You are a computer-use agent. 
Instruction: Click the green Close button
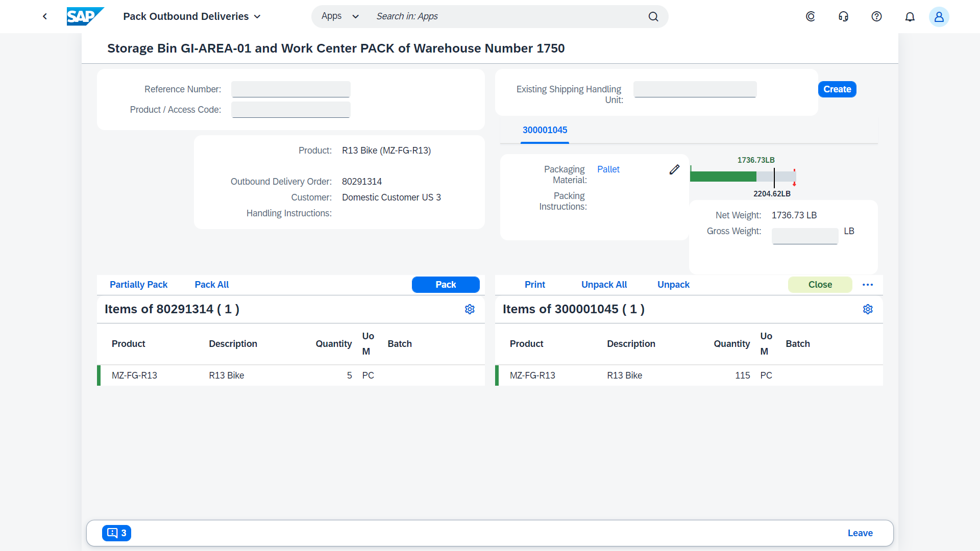click(820, 285)
